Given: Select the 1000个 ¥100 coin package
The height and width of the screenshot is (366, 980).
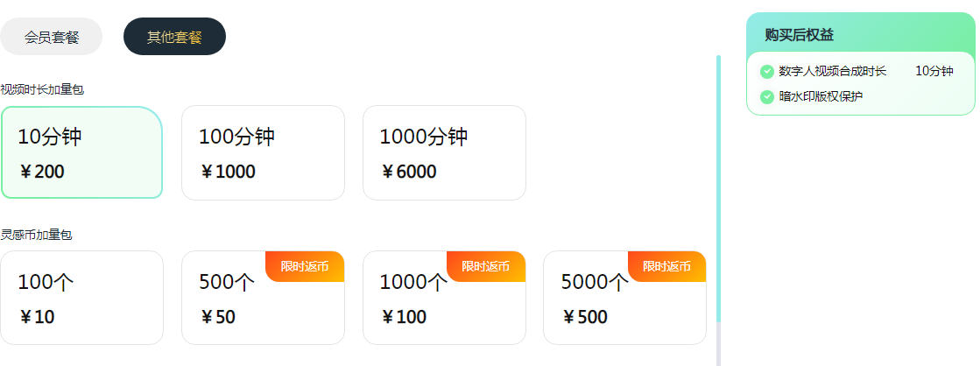Looking at the screenshot, I should 444,298.
